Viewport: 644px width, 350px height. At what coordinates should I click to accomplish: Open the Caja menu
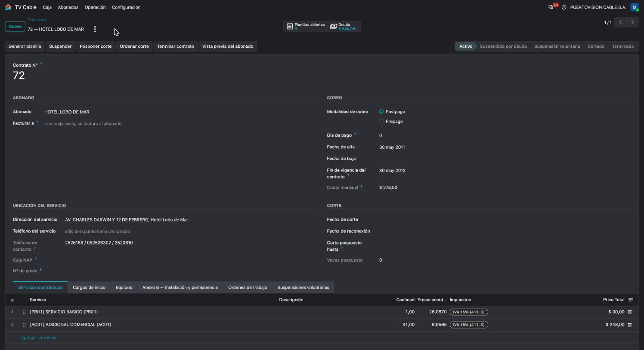tap(47, 7)
